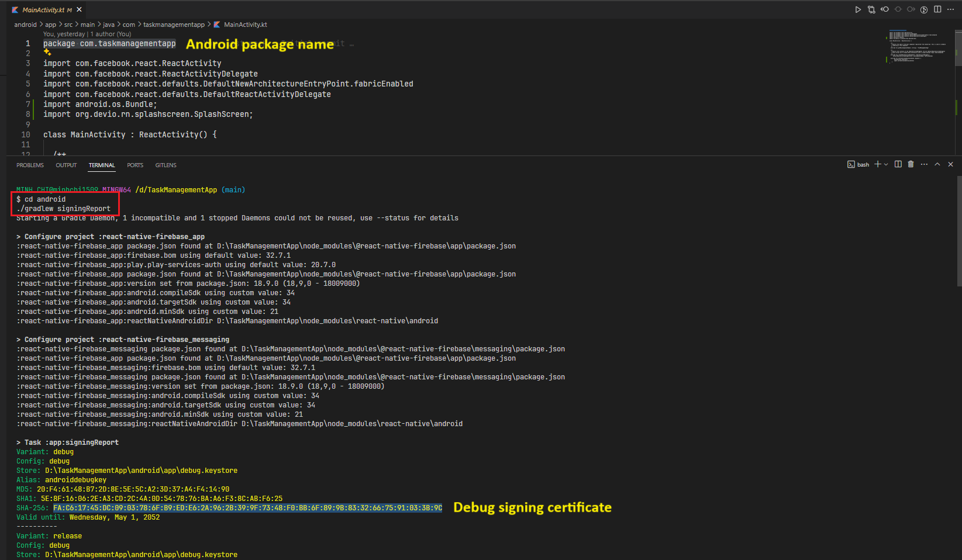The width and height of the screenshot is (962, 560).
Task: Click the SHA1 fingerprint value in terminal
Action: 161,499
